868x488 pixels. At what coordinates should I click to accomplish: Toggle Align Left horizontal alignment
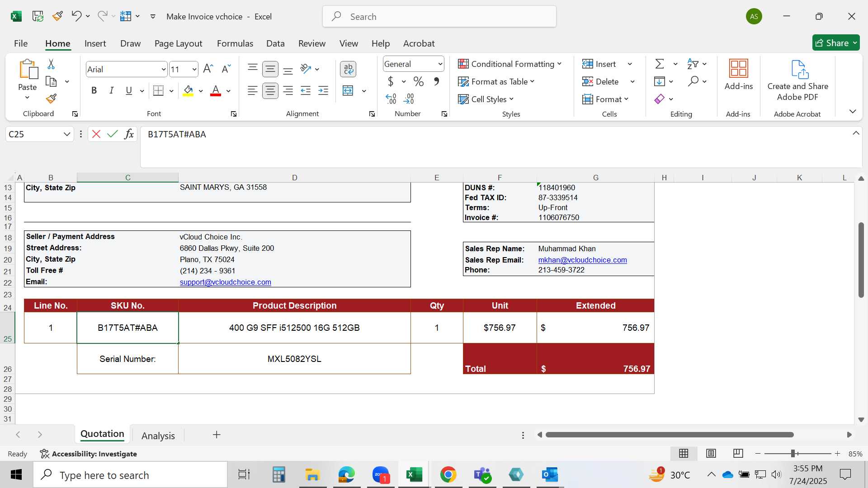click(253, 90)
